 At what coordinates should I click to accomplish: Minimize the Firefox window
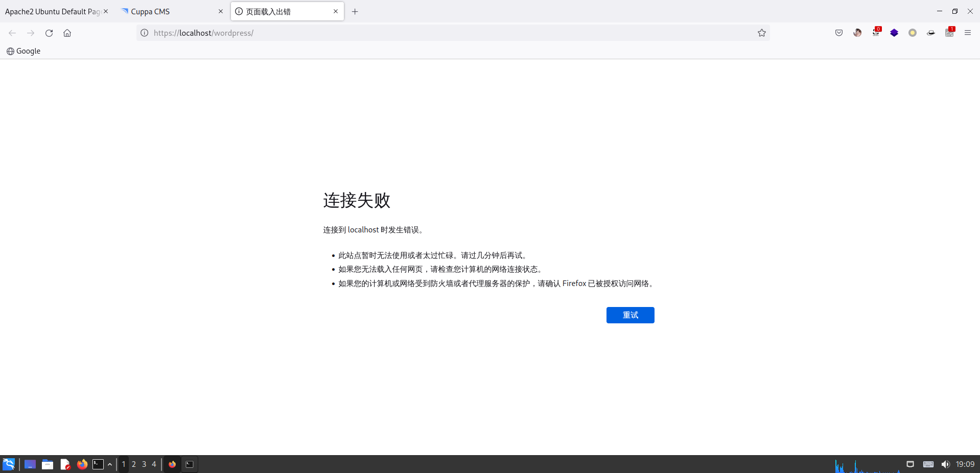click(x=939, y=11)
